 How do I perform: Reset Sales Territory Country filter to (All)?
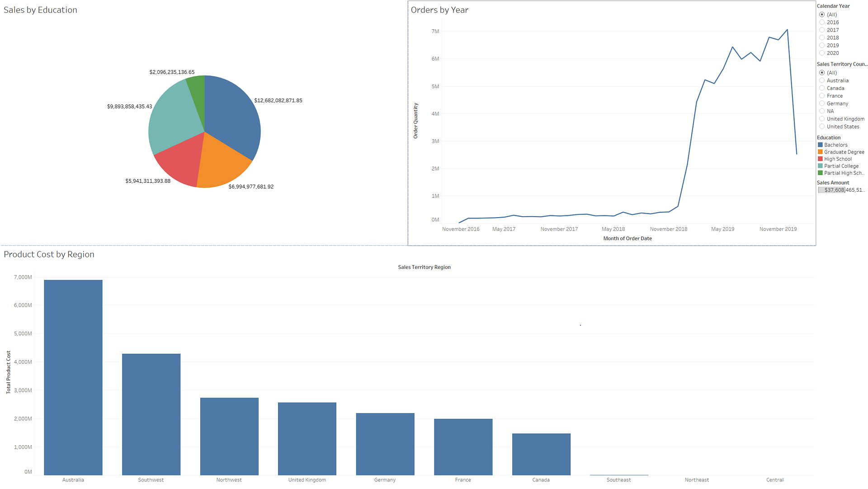pos(822,72)
